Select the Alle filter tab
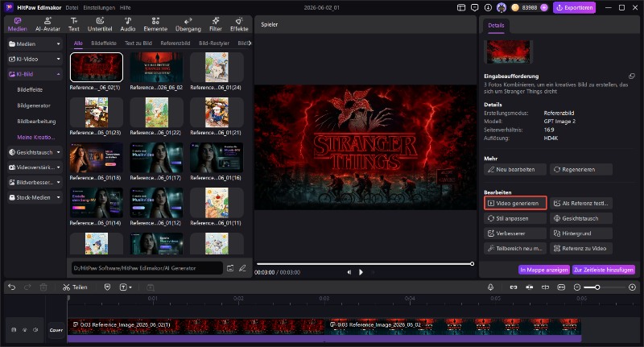The image size is (644, 347). 78,43
